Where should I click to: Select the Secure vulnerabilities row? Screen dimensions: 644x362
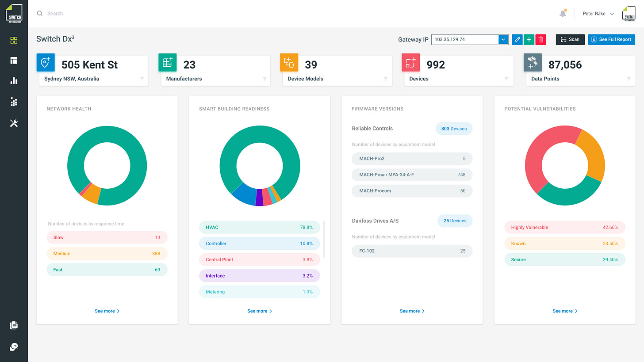(x=565, y=259)
